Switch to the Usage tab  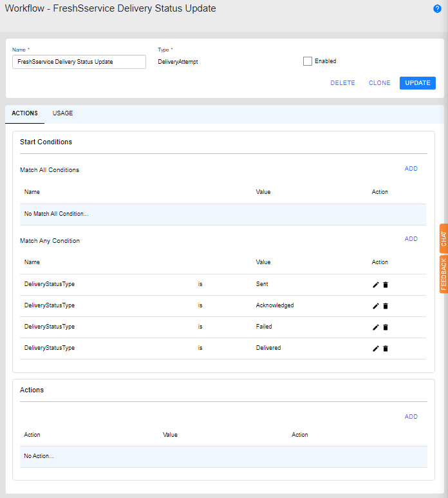point(62,113)
